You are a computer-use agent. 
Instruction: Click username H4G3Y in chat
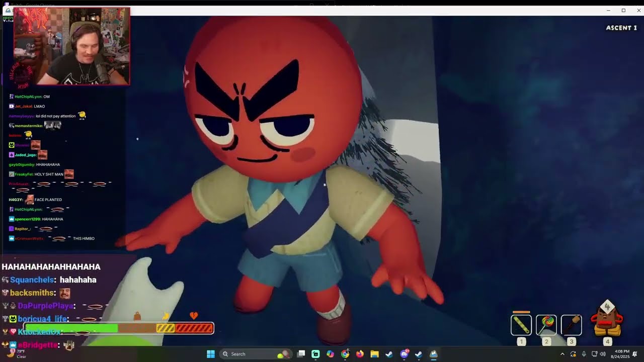pyautogui.click(x=16, y=200)
